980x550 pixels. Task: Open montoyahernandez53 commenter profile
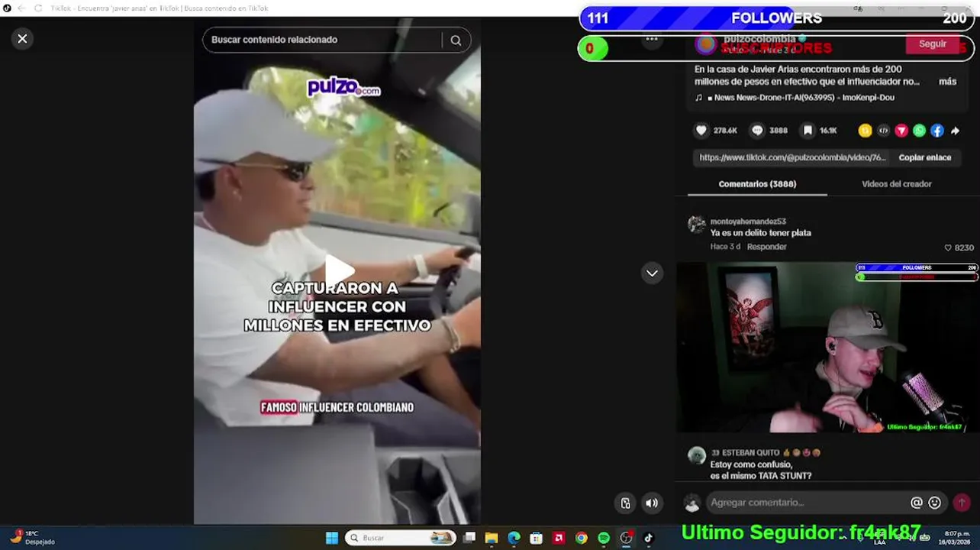coord(748,222)
